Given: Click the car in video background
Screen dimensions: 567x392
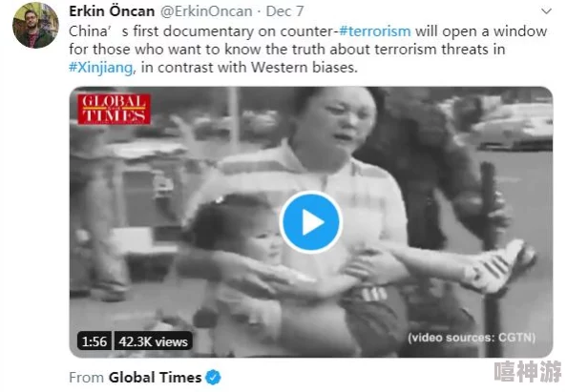Looking at the screenshot, I should tap(514, 127).
